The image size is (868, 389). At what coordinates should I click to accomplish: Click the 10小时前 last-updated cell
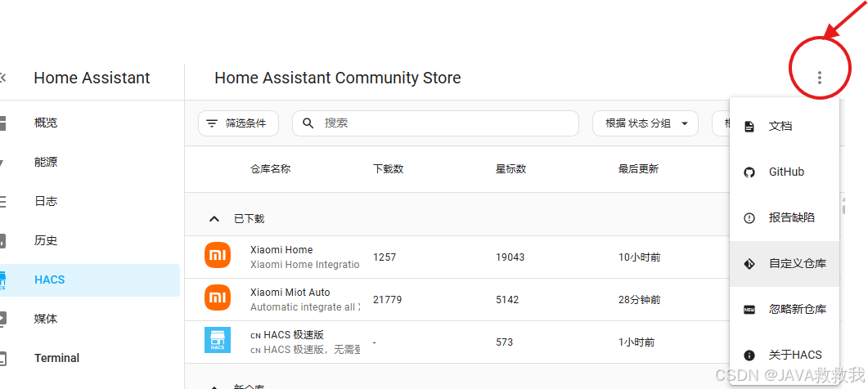(640, 257)
